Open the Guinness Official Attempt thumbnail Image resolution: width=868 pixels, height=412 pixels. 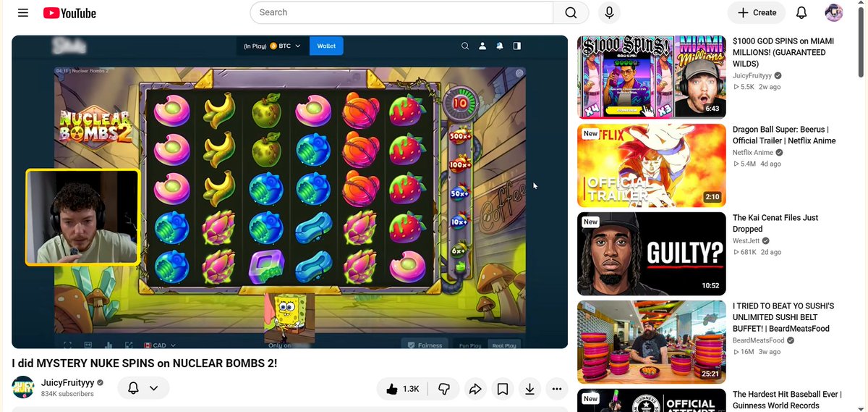tap(651, 400)
